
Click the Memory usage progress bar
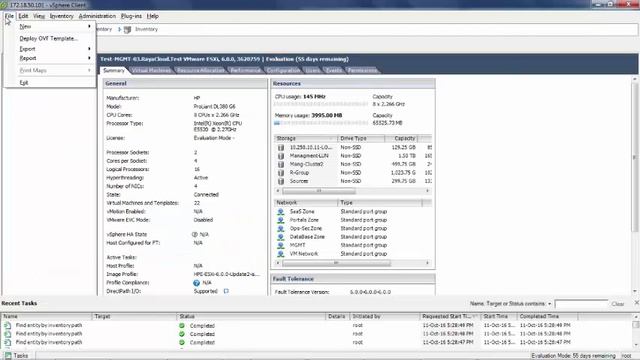pos(321,123)
